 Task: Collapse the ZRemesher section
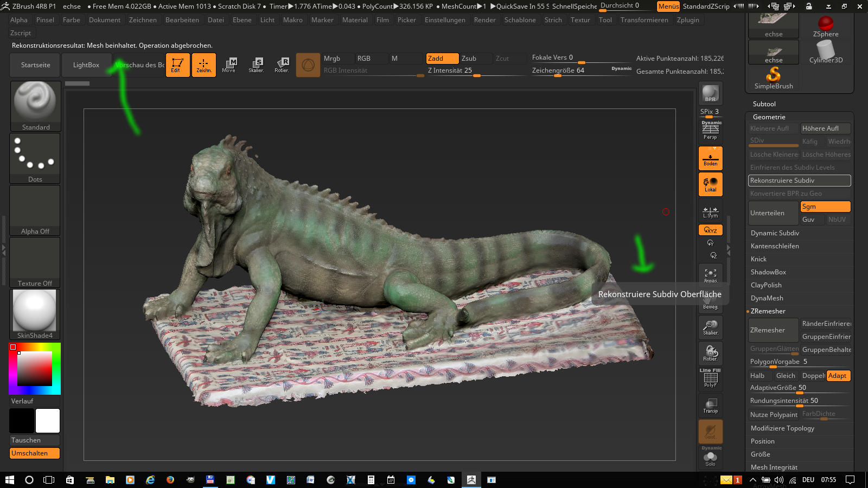click(x=768, y=311)
